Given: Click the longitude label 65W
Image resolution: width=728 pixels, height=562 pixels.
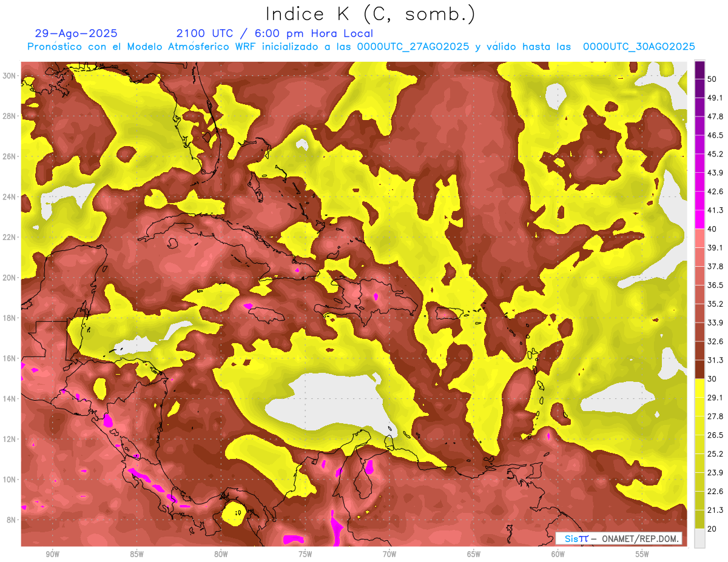Looking at the screenshot, I should pyautogui.click(x=474, y=554).
